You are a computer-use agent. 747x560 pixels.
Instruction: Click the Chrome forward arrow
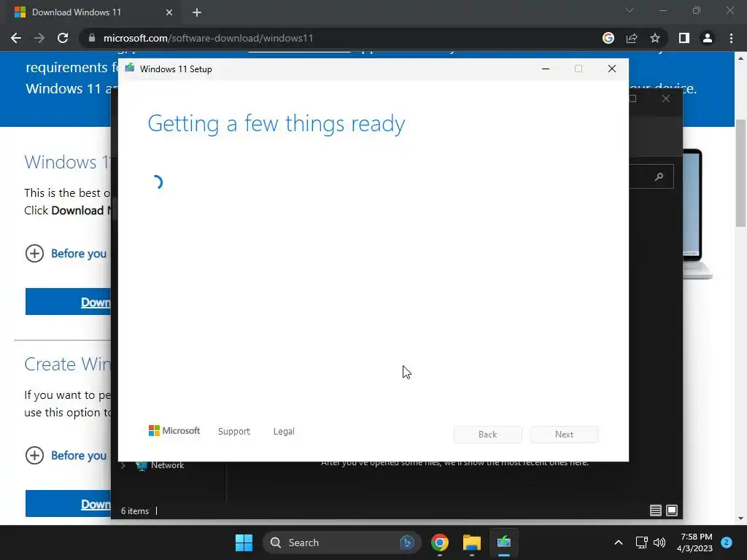click(39, 38)
